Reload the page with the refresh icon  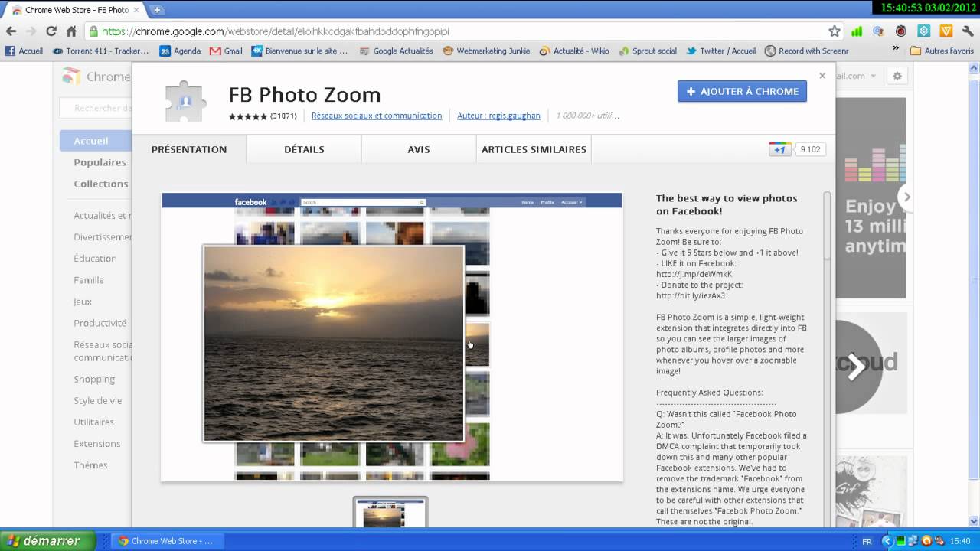pyautogui.click(x=51, y=31)
